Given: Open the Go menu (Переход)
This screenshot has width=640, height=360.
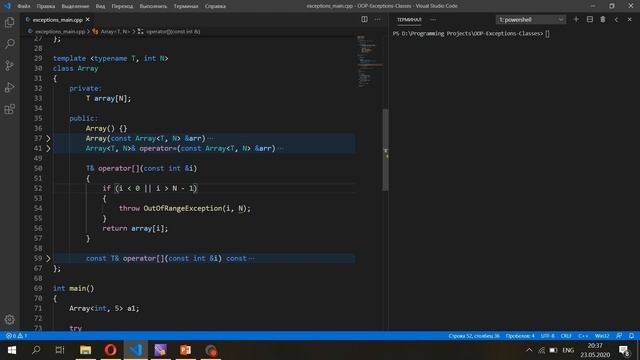Looking at the screenshot, I should [122, 6].
